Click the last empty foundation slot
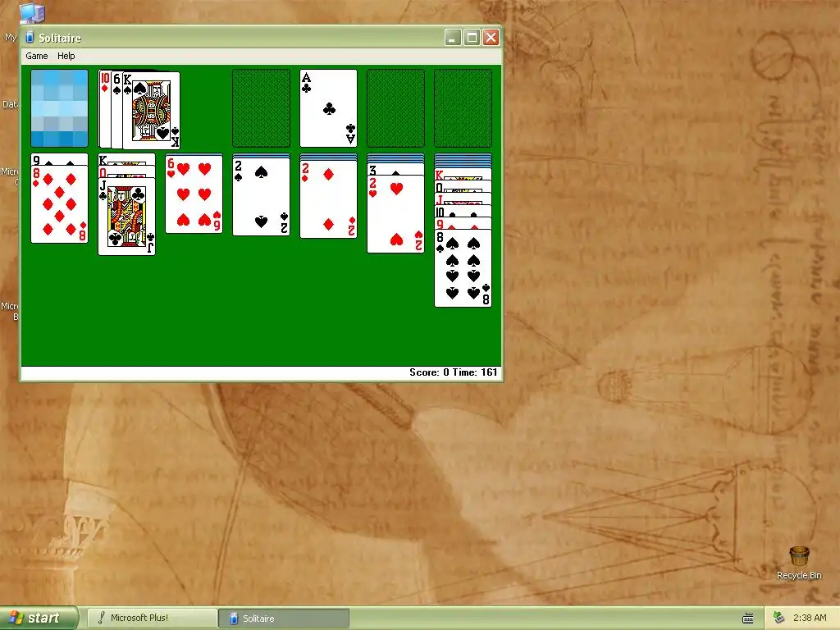This screenshot has width=840, height=630. point(463,107)
